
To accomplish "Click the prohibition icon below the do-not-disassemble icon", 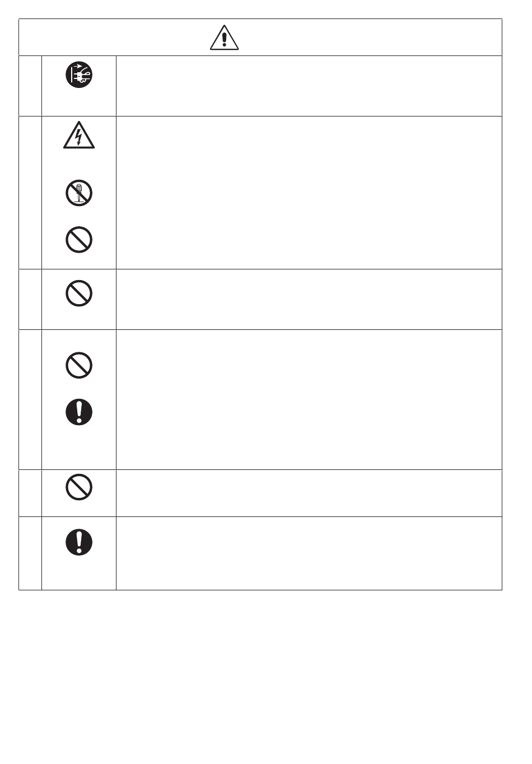I will (79, 240).
